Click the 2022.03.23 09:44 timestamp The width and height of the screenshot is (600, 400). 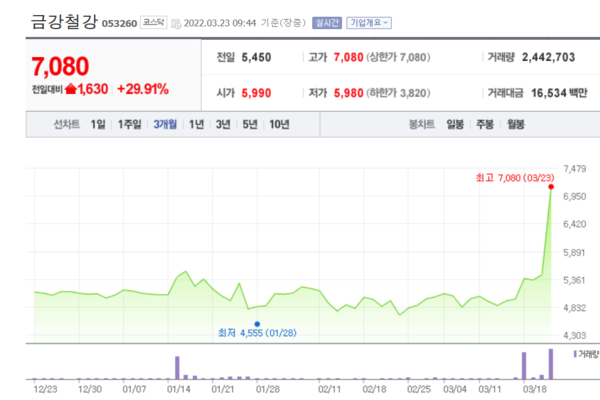[220, 23]
